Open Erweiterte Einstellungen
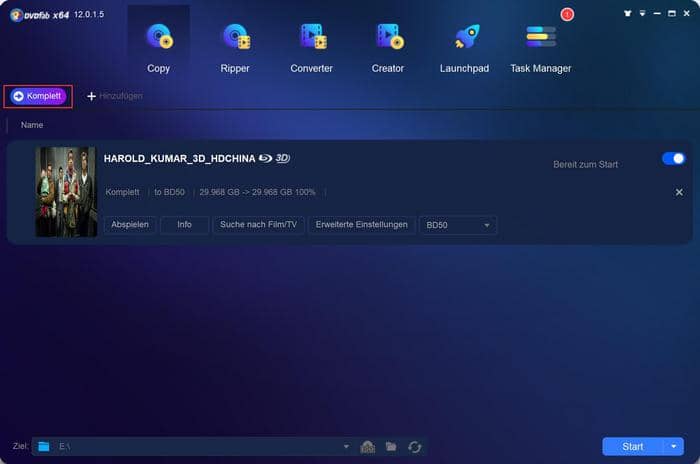This screenshot has width=700, height=464. [362, 225]
